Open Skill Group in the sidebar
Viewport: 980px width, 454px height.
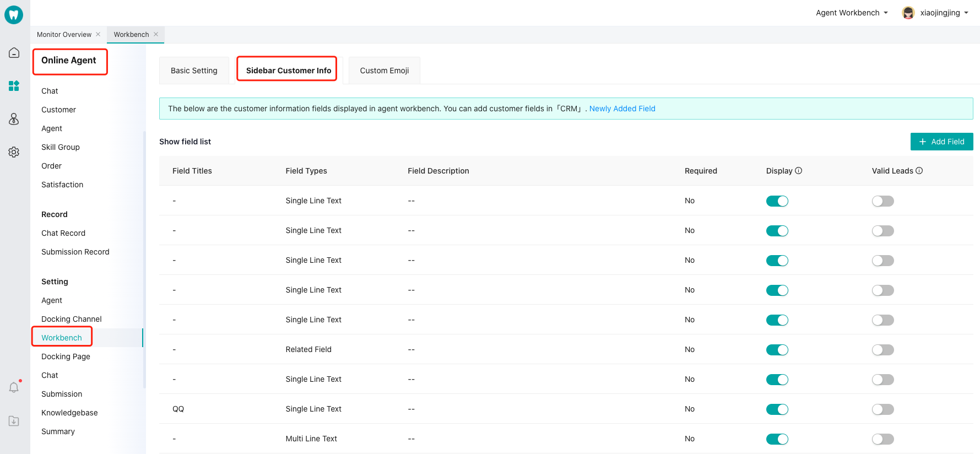[61, 147]
